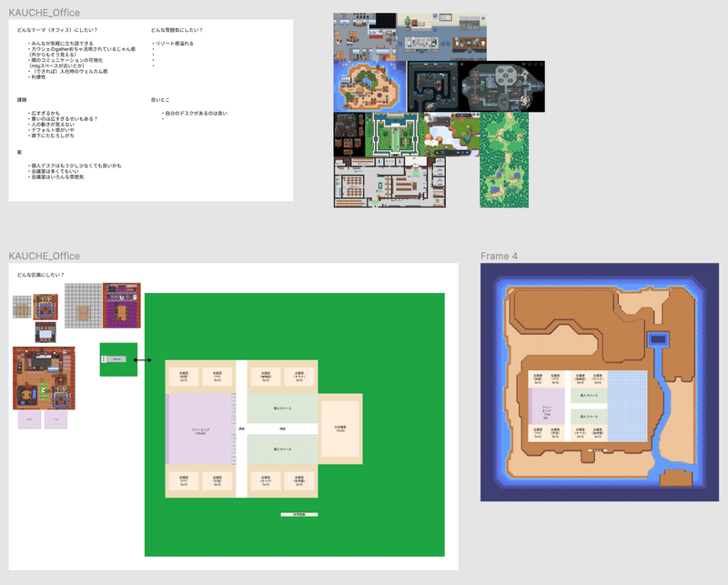The image size is (728, 585).
Task: Select 会議室（オペラ）box in the green layout
Action: [x=266, y=480]
